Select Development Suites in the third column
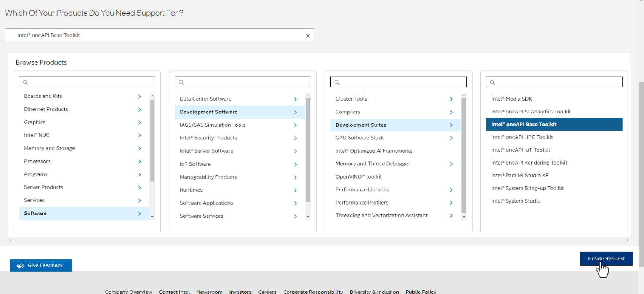Screen dimensions: 644x294 (396, 125)
